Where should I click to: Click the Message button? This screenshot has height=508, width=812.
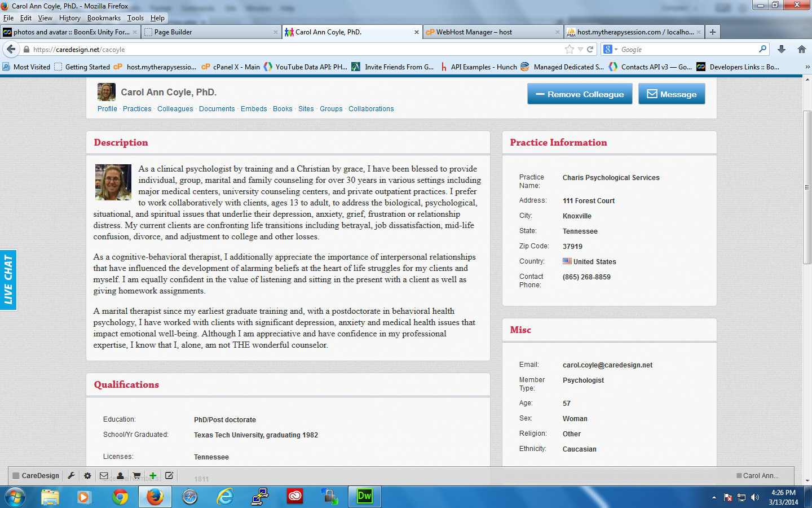coord(672,94)
